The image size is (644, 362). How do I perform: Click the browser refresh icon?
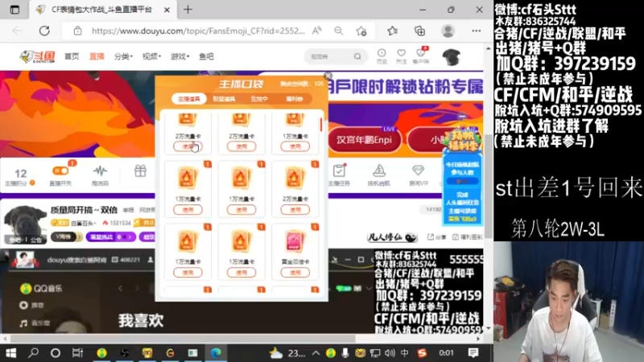pos(44,31)
